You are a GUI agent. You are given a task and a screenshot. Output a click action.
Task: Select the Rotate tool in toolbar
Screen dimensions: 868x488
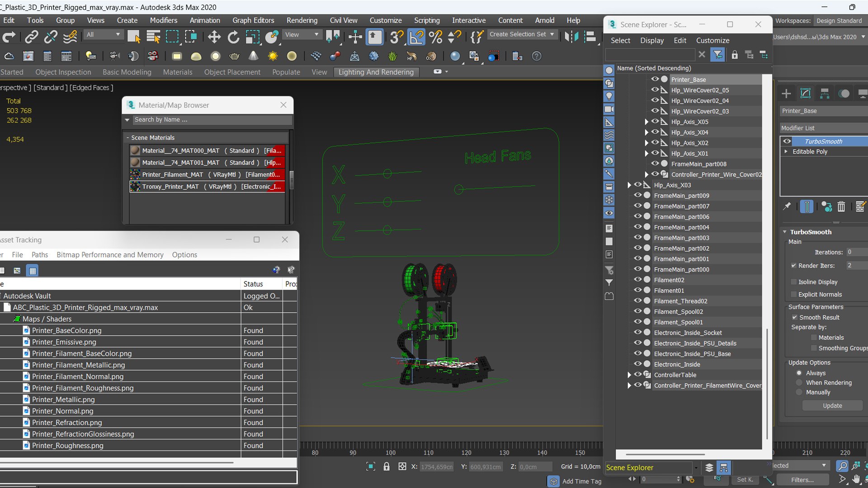click(233, 37)
